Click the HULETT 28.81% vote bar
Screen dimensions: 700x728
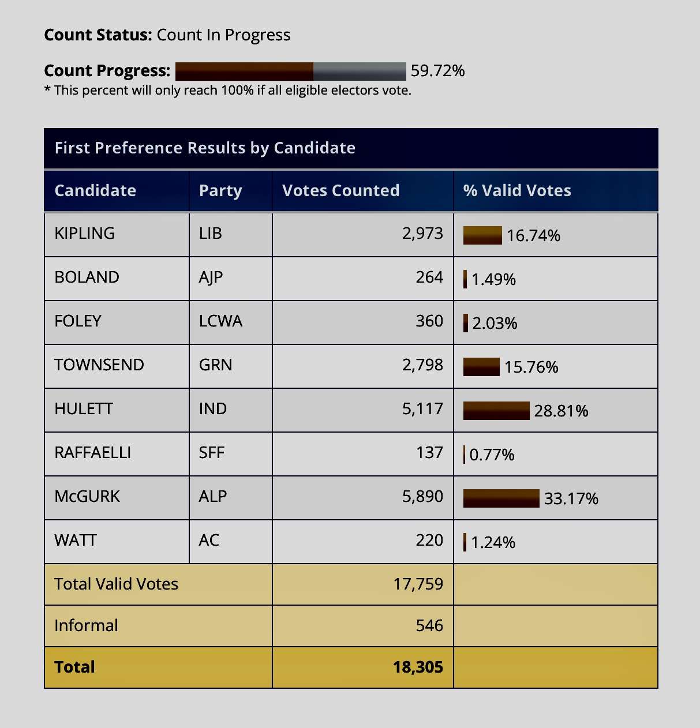point(496,411)
